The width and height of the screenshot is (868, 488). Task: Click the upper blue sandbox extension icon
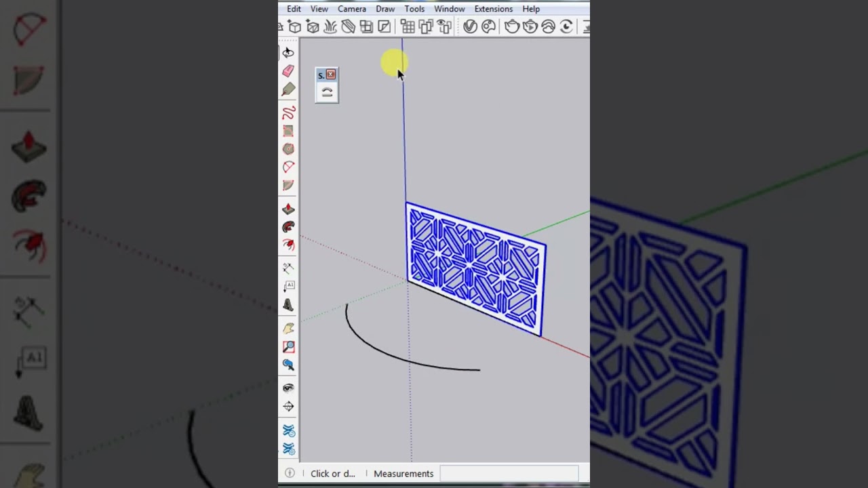click(288, 430)
